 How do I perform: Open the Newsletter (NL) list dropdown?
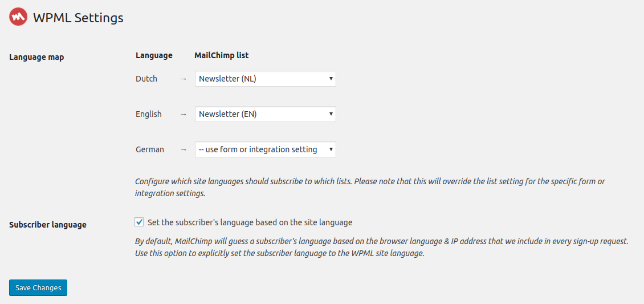coord(266,79)
